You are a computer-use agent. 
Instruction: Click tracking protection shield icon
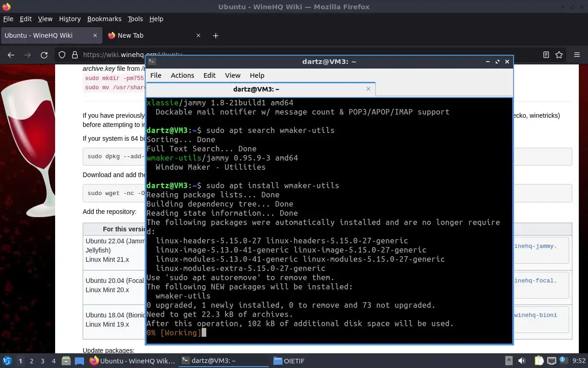click(x=62, y=55)
